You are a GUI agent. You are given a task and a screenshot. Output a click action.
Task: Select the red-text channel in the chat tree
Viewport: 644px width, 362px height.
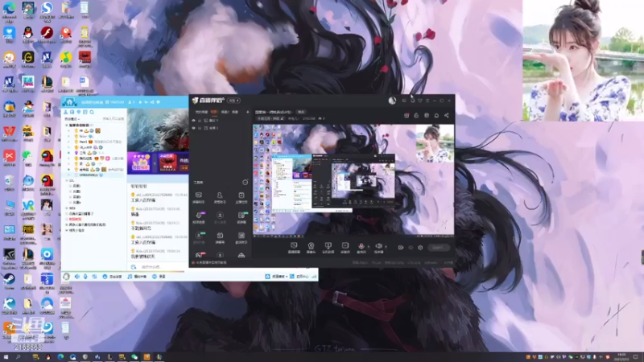75,219
